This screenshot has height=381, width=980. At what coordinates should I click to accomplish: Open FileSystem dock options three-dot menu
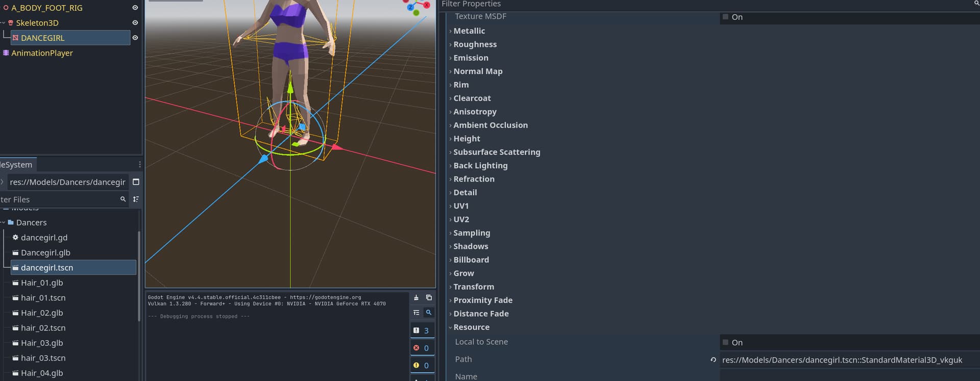pyautogui.click(x=139, y=164)
